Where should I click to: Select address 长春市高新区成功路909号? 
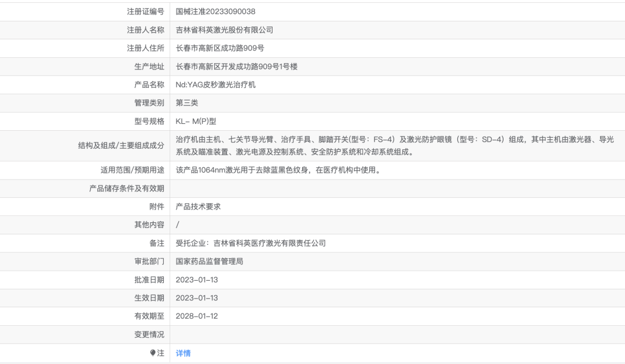[x=220, y=48]
